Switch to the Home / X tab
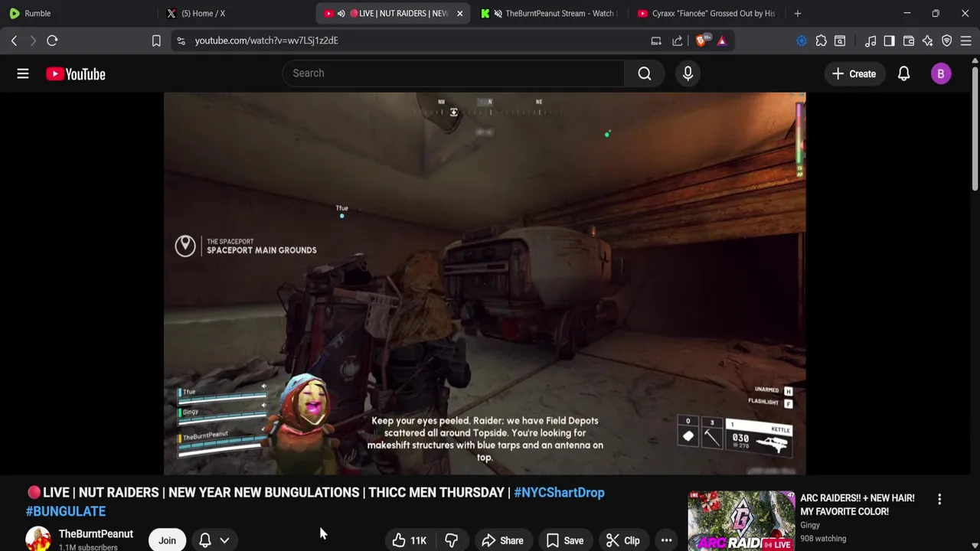The width and height of the screenshot is (980, 551). point(237,13)
